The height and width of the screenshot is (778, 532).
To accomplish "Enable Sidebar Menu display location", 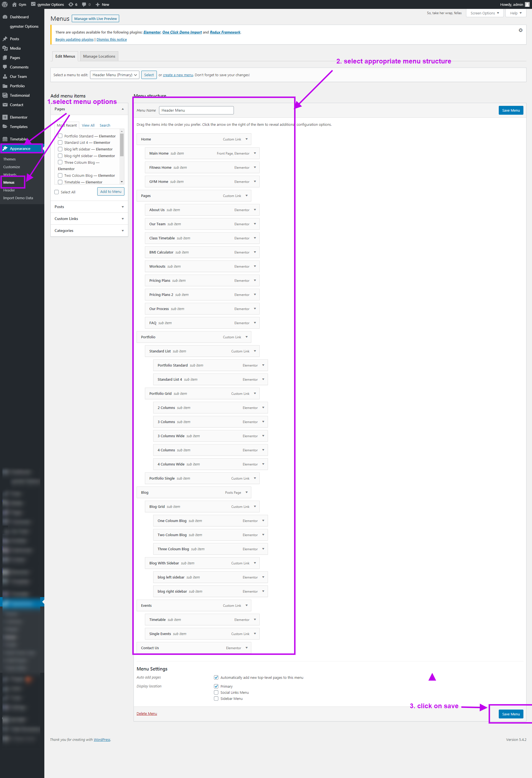I will click(216, 698).
